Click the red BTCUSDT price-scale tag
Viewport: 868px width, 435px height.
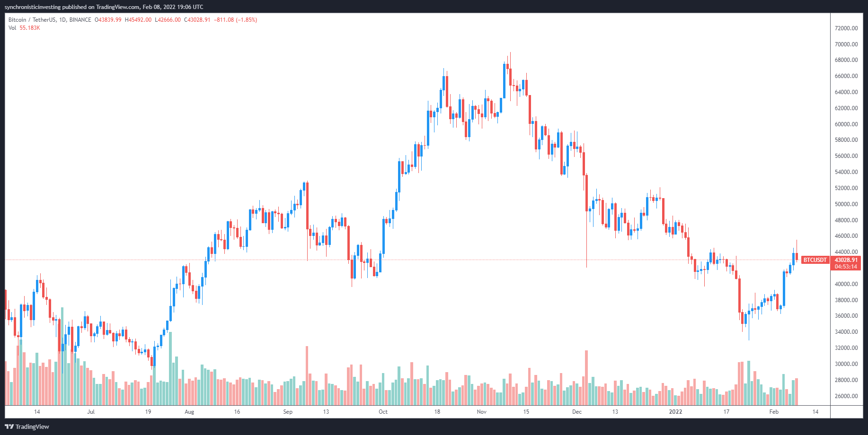815,260
